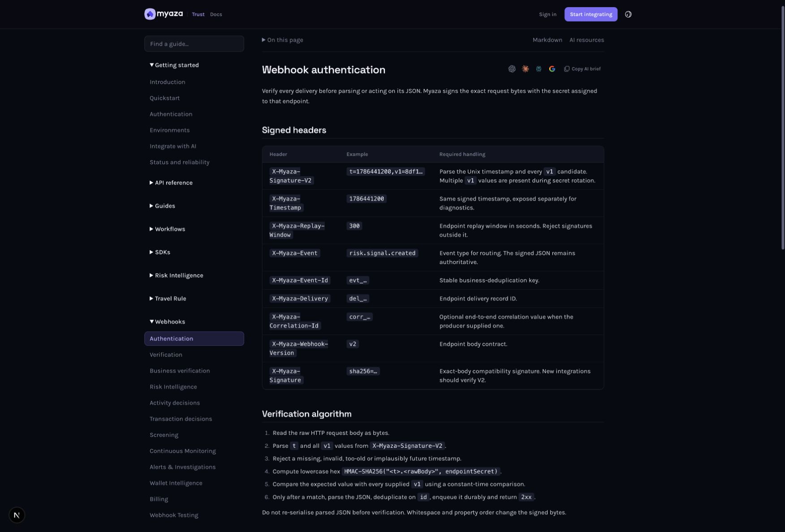785x532 pixels.
Task: Focus the Find a guide search field
Action: pyautogui.click(x=194, y=44)
